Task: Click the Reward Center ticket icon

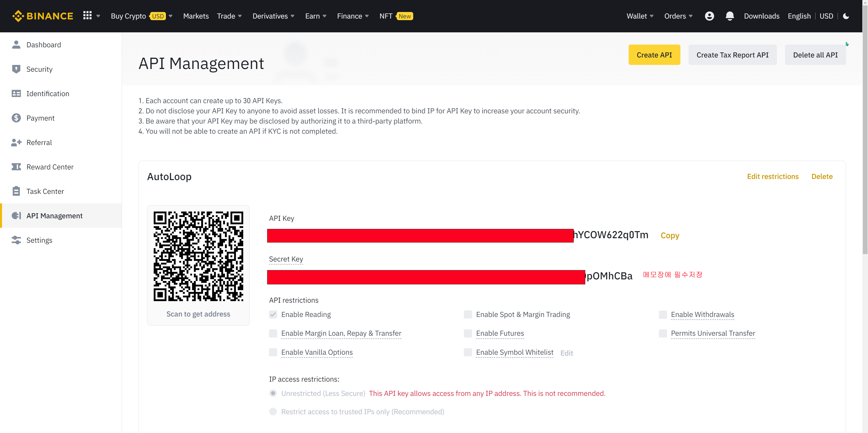Action: point(16,167)
